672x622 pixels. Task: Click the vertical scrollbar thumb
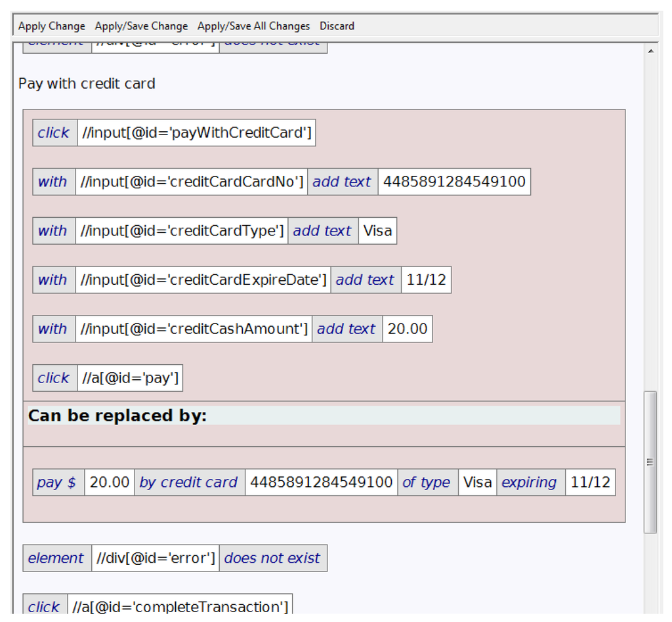(650, 461)
